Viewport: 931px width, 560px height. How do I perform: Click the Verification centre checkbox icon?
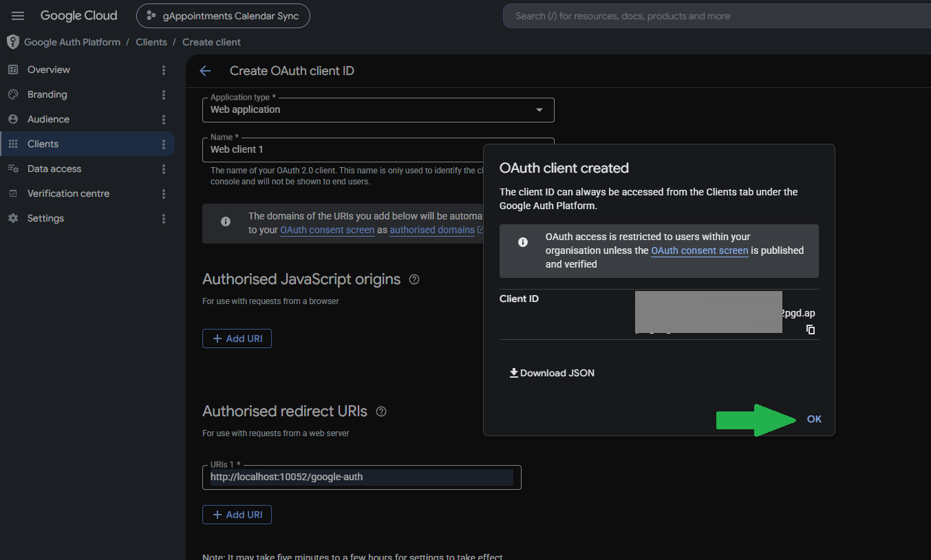click(12, 193)
